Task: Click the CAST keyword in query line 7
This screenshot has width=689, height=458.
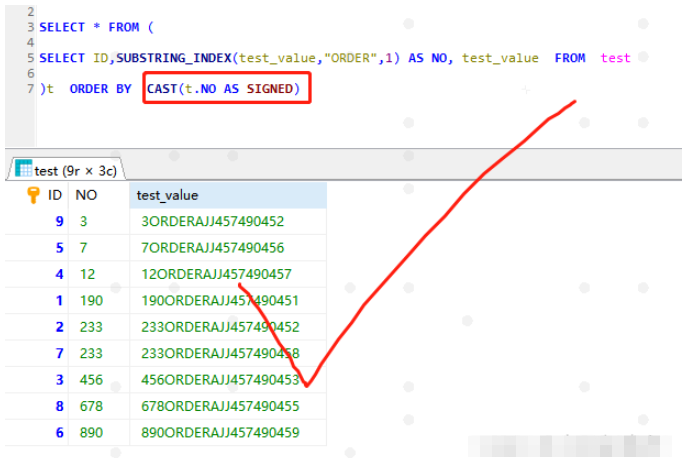Action: [162, 89]
